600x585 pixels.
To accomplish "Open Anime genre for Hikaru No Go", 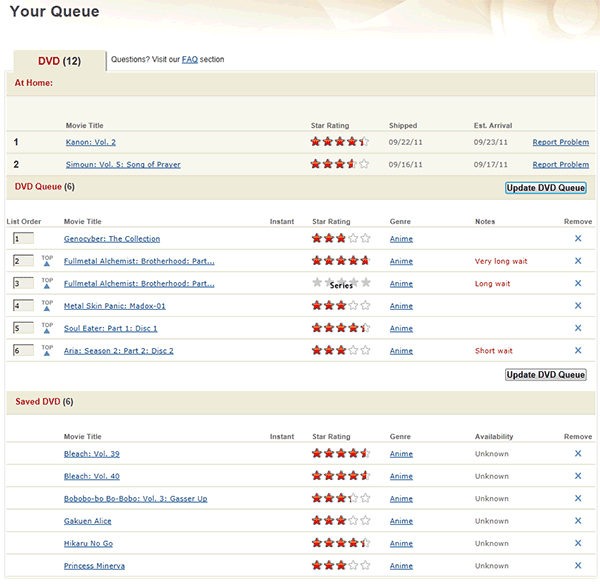I will [x=401, y=543].
